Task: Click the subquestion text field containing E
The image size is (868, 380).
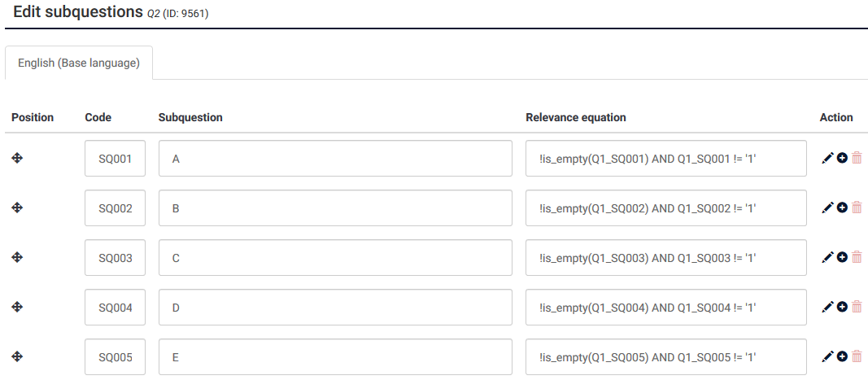Action: pos(335,356)
